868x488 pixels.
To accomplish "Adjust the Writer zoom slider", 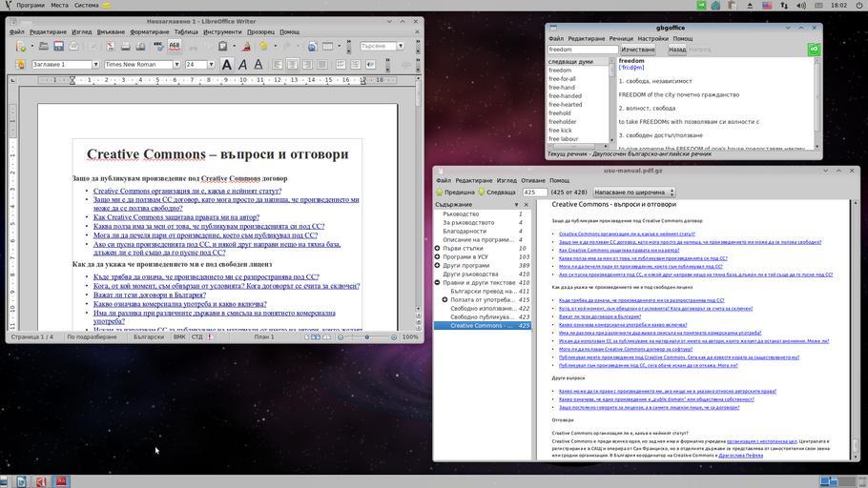I will click(x=366, y=337).
